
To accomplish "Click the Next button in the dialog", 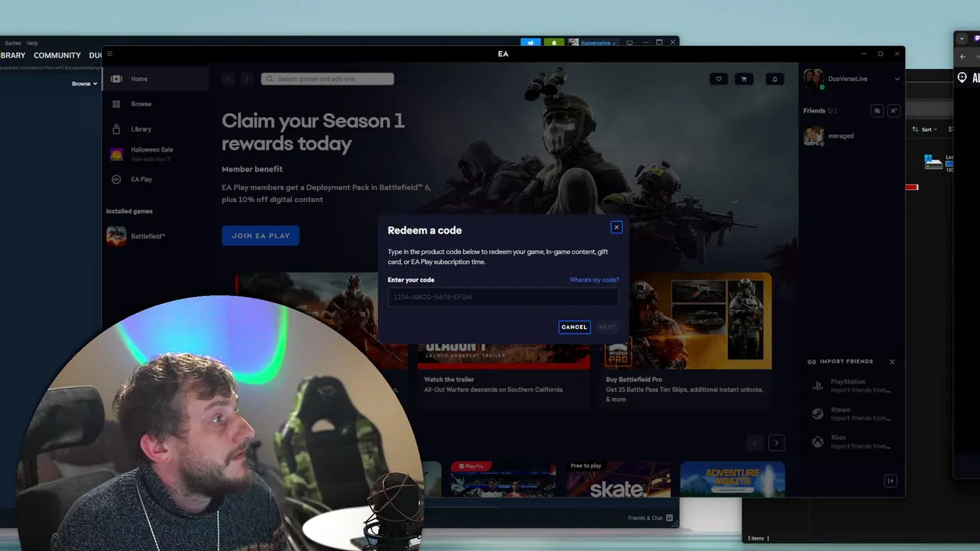I will (x=607, y=328).
